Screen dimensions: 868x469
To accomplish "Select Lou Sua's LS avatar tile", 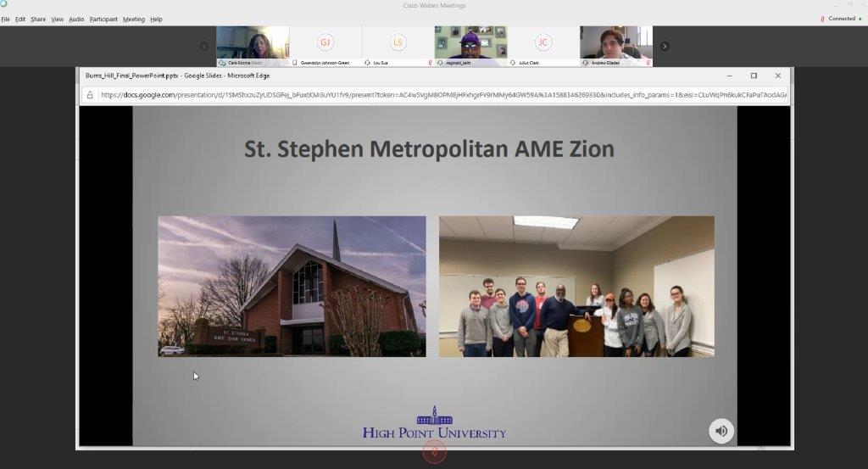I will click(398, 47).
